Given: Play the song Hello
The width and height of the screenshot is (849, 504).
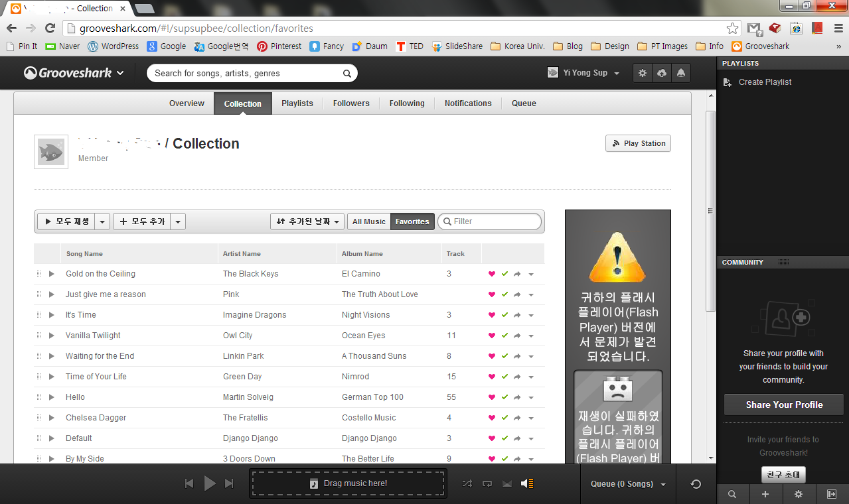Looking at the screenshot, I should tap(51, 397).
